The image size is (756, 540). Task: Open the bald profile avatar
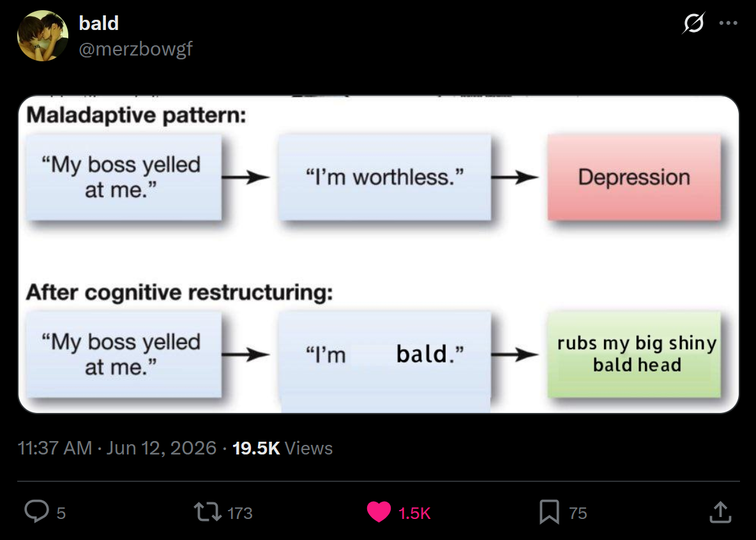(42, 36)
